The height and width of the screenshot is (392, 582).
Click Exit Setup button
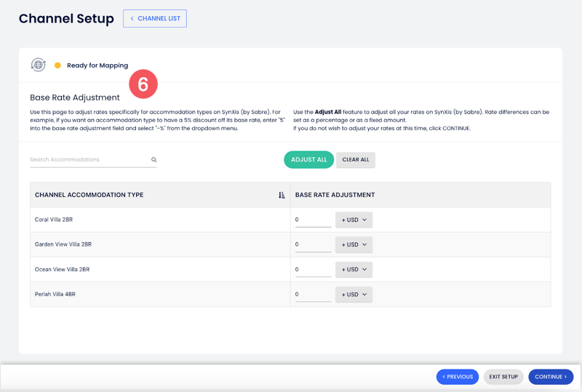coord(503,377)
